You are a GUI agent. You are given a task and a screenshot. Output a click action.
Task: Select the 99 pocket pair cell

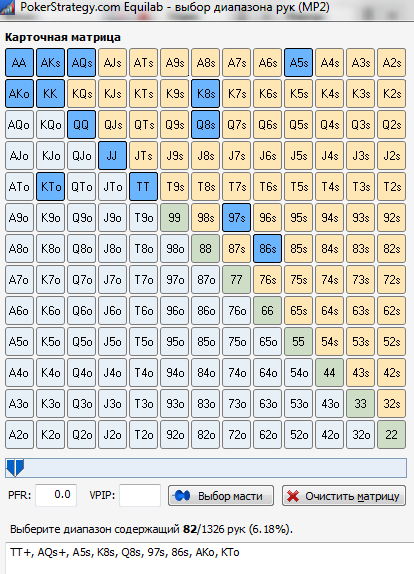174,218
